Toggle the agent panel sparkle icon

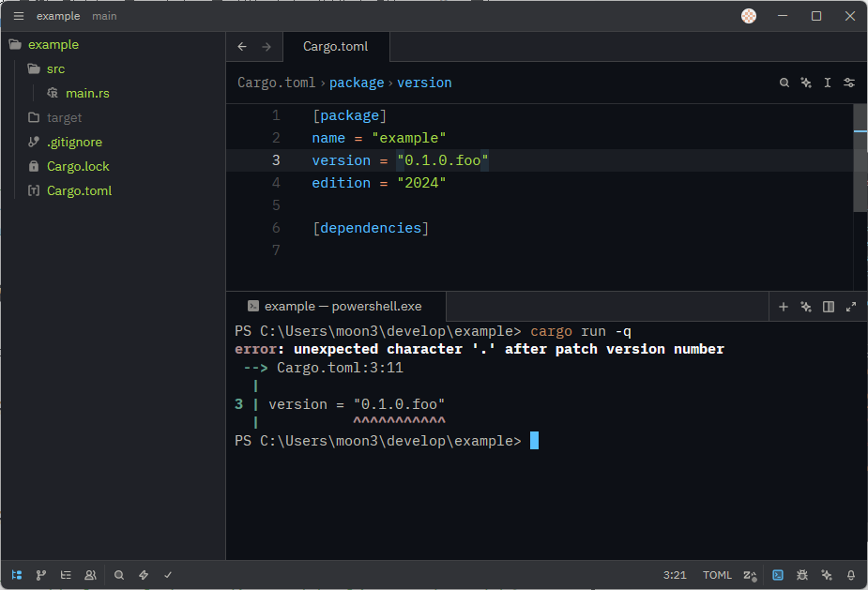[827, 575]
